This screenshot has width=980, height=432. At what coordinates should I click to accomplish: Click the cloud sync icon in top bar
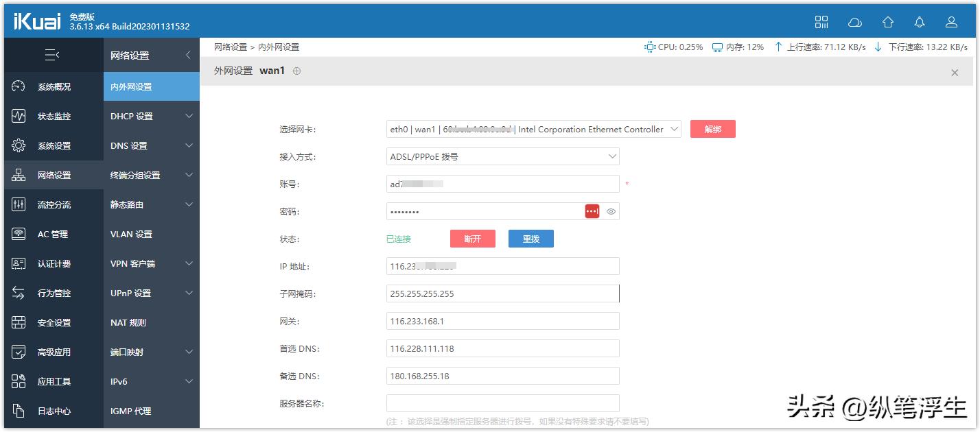854,22
